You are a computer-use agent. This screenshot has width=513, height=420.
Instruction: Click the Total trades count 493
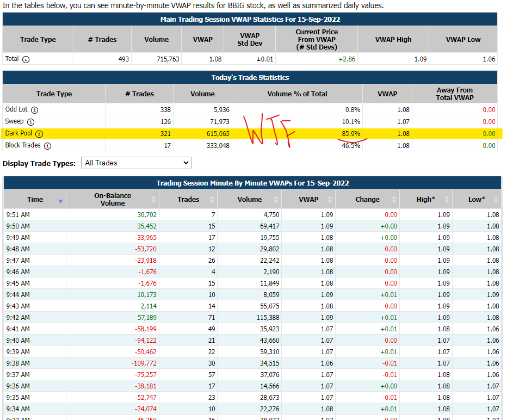tap(123, 59)
